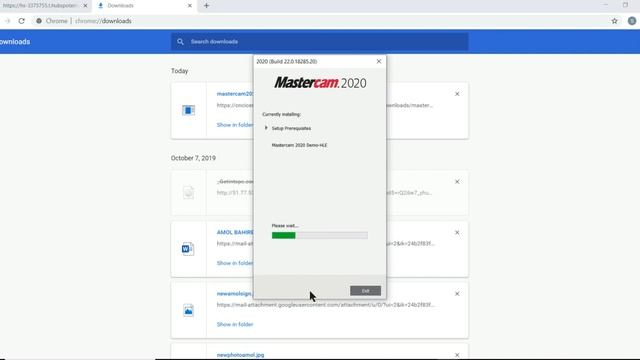Remove newphotoamol.jpg download from list
Screen dimensions: 640x360
coord(457,355)
